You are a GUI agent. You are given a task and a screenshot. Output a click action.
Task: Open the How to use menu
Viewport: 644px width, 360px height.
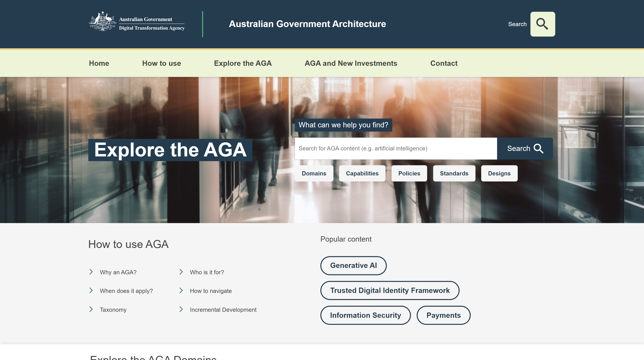tap(162, 63)
